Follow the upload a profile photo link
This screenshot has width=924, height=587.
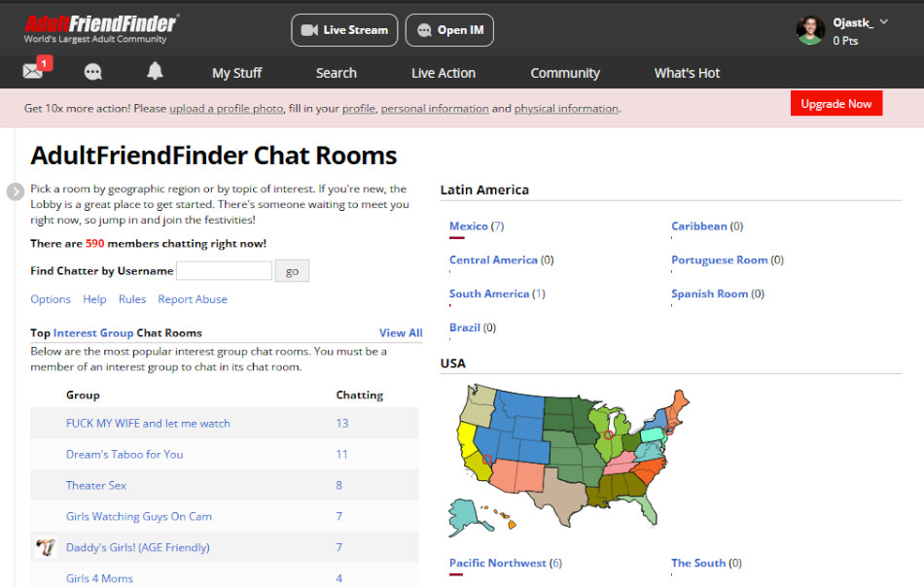click(x=227, y=108)
